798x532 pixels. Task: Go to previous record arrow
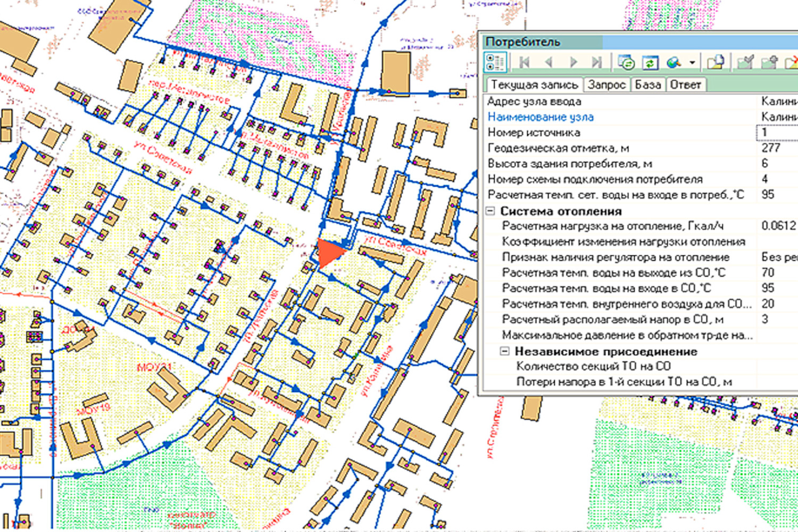[x=548, y=62]
